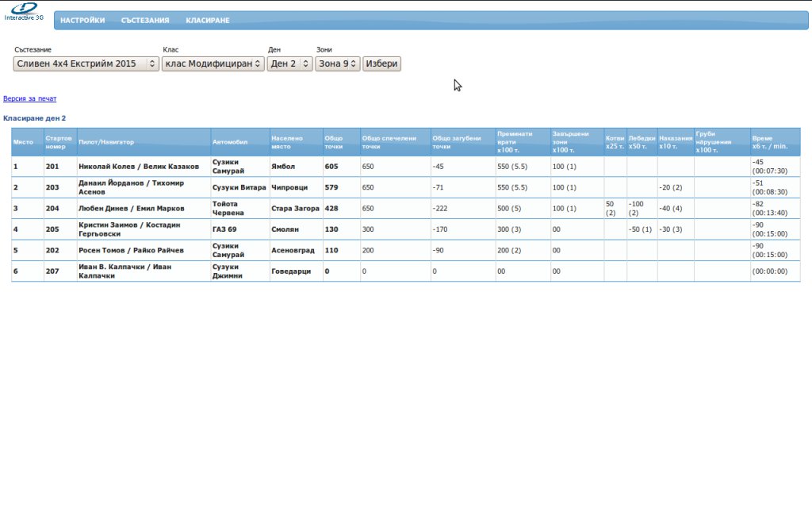Click the Interactive 3G logo

(x=24, y=13)
